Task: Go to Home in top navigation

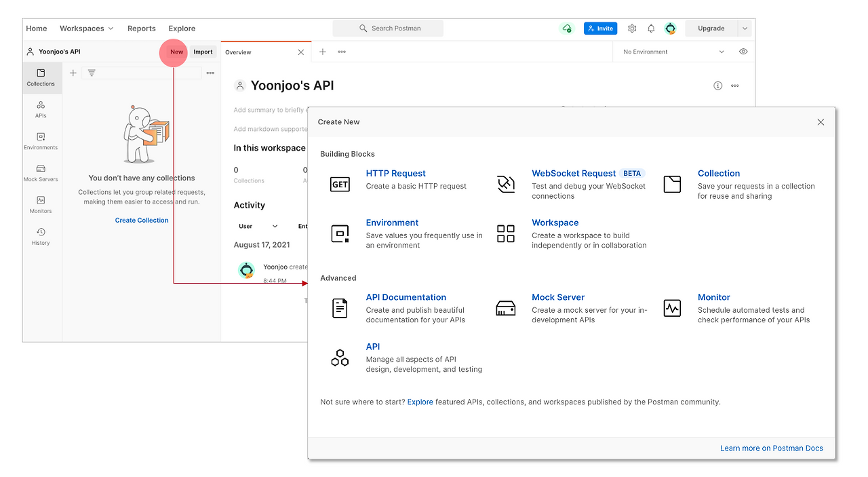Action: [37, 28]
